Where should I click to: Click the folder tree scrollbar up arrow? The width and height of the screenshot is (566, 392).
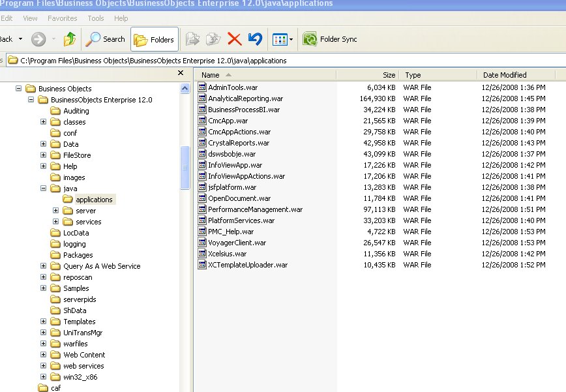(185, 89)
